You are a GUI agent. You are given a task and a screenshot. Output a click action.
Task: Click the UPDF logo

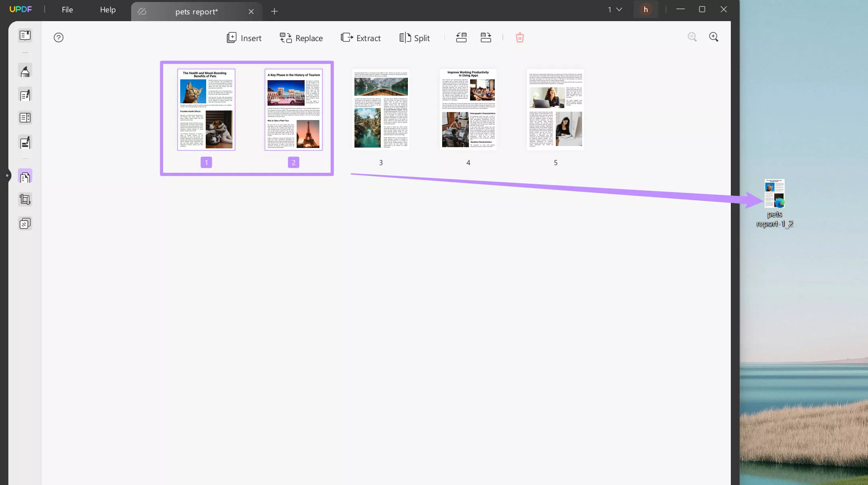click(20, 9)
